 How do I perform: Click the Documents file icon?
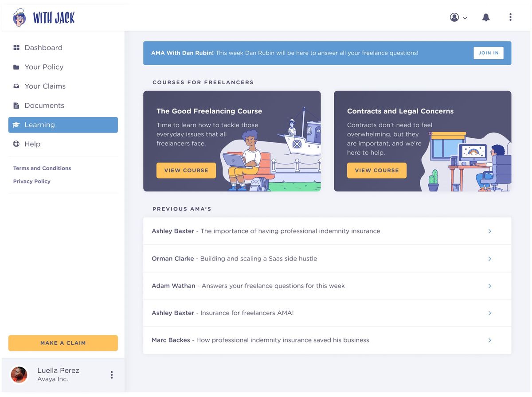(16, 105)
